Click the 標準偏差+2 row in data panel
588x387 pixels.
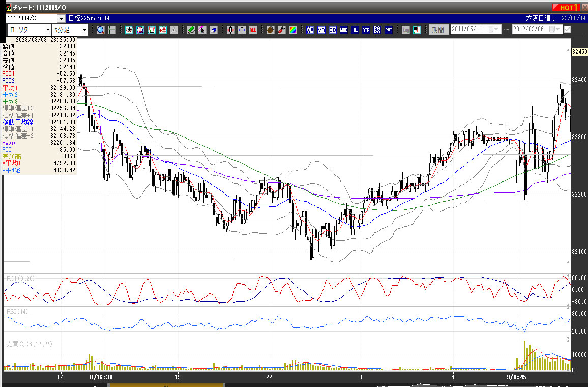tap(39, 108)
